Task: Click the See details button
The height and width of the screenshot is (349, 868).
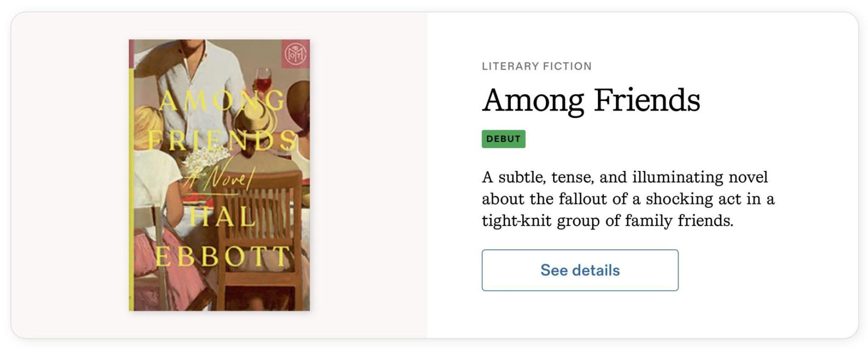Action: tap(579, 270)
